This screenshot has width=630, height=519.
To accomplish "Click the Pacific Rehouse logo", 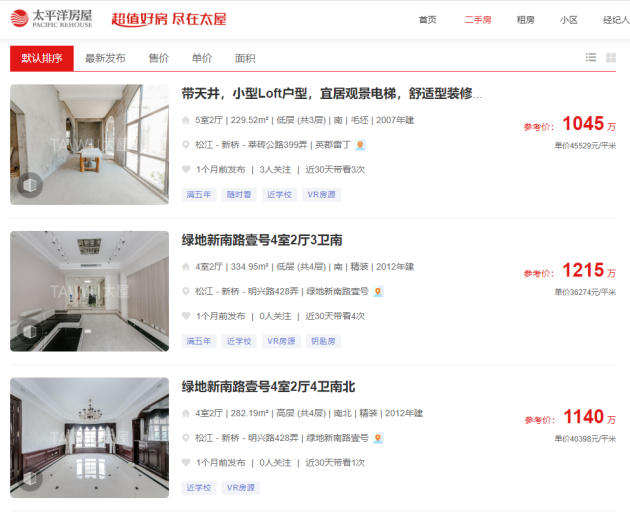I will (51, 18).
